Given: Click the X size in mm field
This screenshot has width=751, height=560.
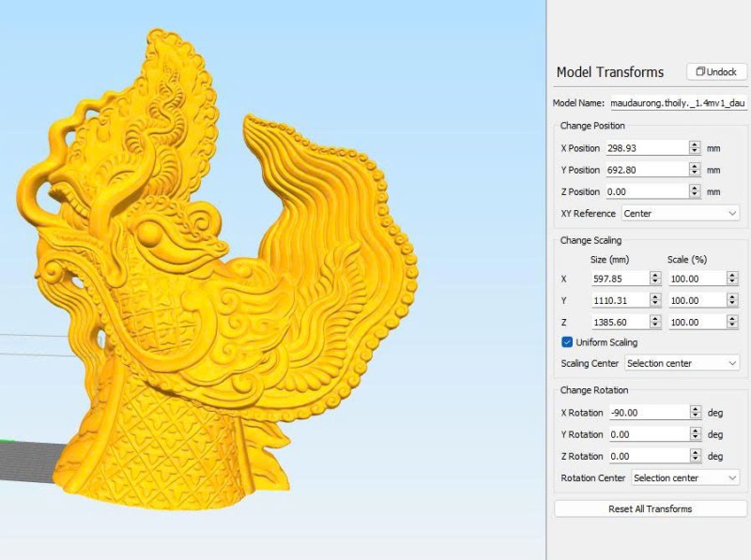Looking at the screenshot, I should (x=619, y=279).
